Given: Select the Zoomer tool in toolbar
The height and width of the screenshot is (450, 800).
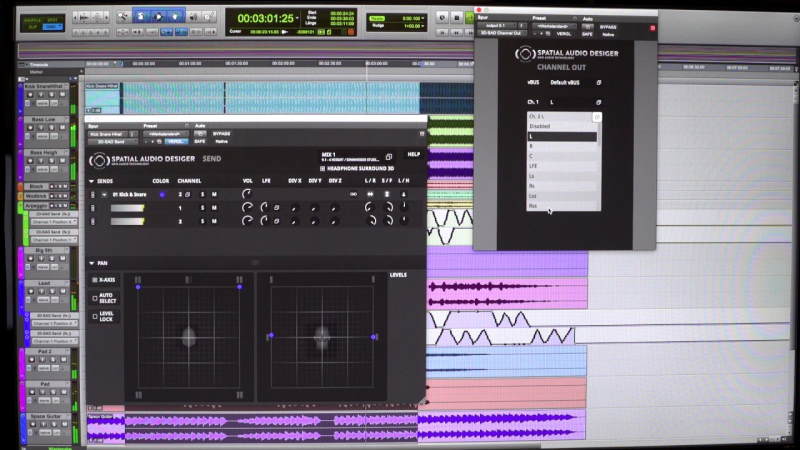Looking at the screenshot, I should 123,17.
